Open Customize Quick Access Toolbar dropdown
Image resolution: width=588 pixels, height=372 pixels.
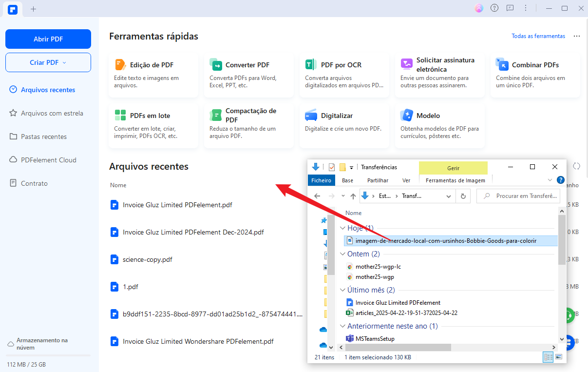tap(351, 167)
